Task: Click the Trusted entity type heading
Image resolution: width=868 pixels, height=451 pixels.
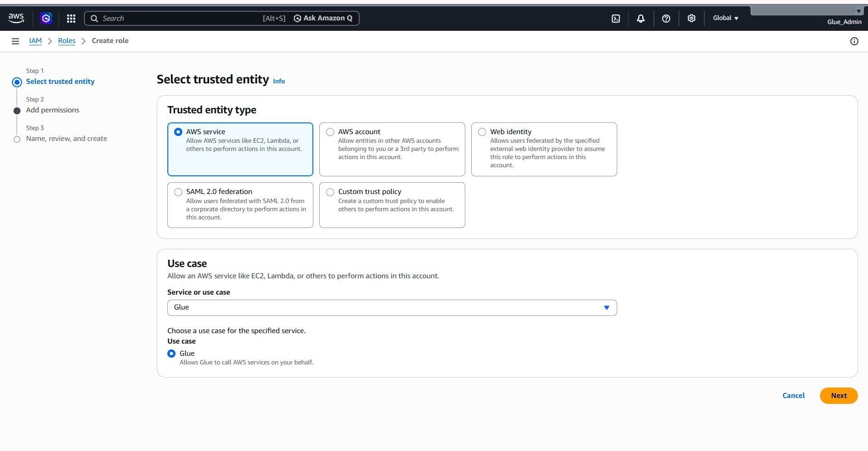Action: [x=212, y=110]
